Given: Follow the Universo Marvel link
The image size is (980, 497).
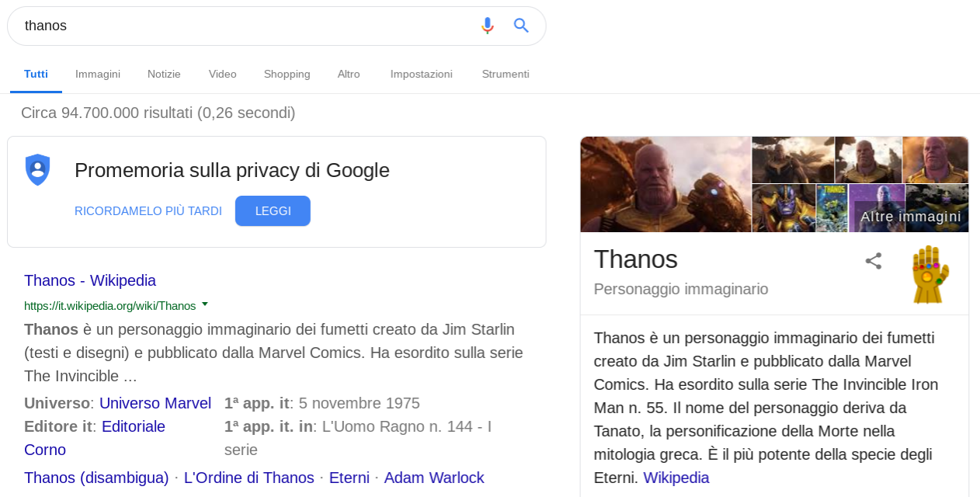Looking at the screenshot, I should [155, 403].
